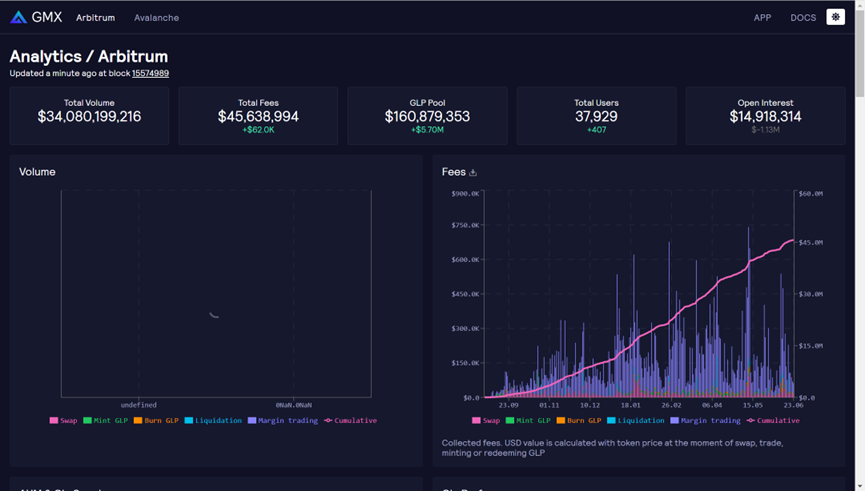Viewport: 865px width, 491px height.
Task: Toggle Cumulative line in Volume legend
Action: [x=351, y=420]
